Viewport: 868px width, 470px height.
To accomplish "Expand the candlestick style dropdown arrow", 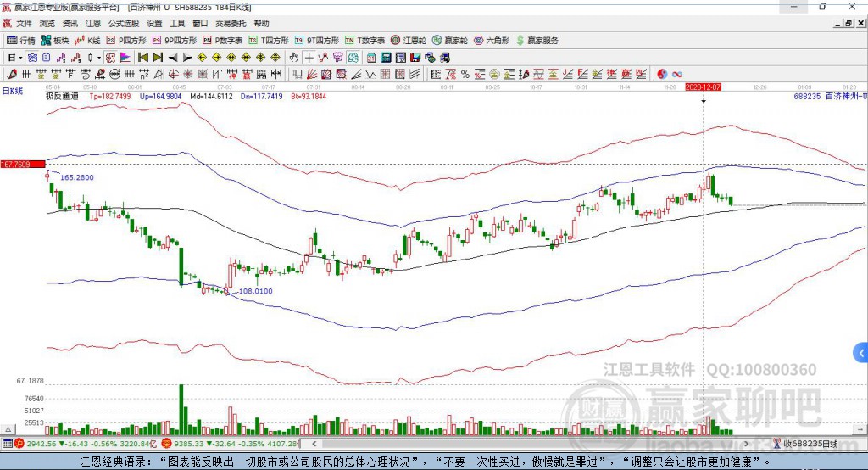I will coord(99,58).
